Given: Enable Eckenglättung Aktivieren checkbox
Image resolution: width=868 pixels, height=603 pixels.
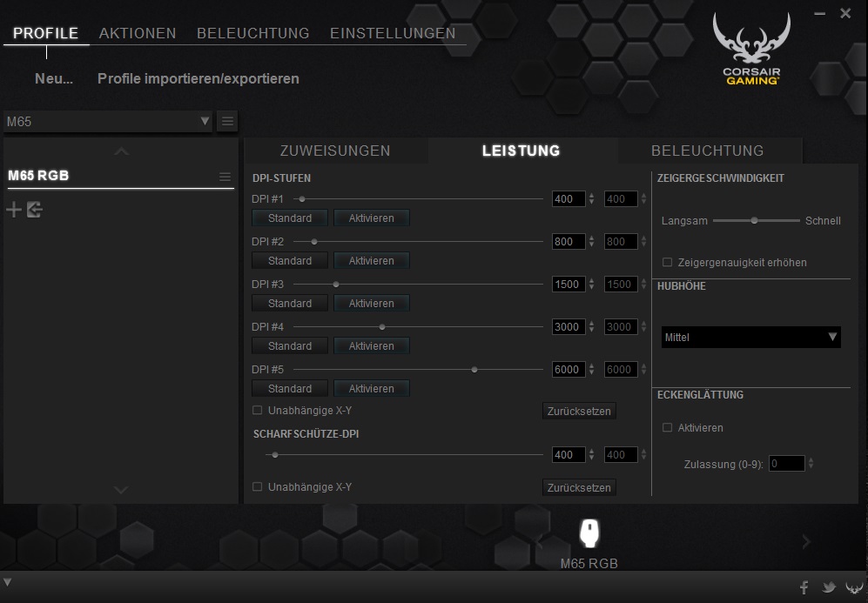Looking at the screenshot, I should pyautogui.click(x=668, y=427).
